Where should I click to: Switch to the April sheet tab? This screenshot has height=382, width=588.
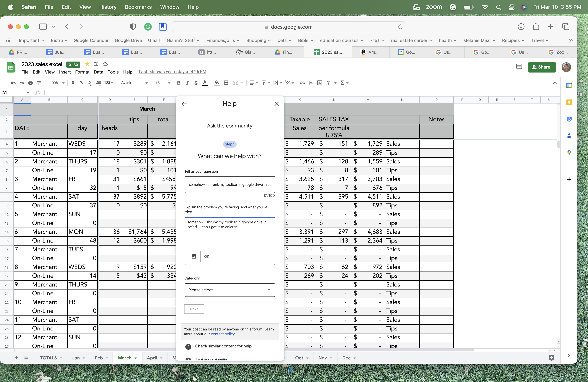point(152,358)
